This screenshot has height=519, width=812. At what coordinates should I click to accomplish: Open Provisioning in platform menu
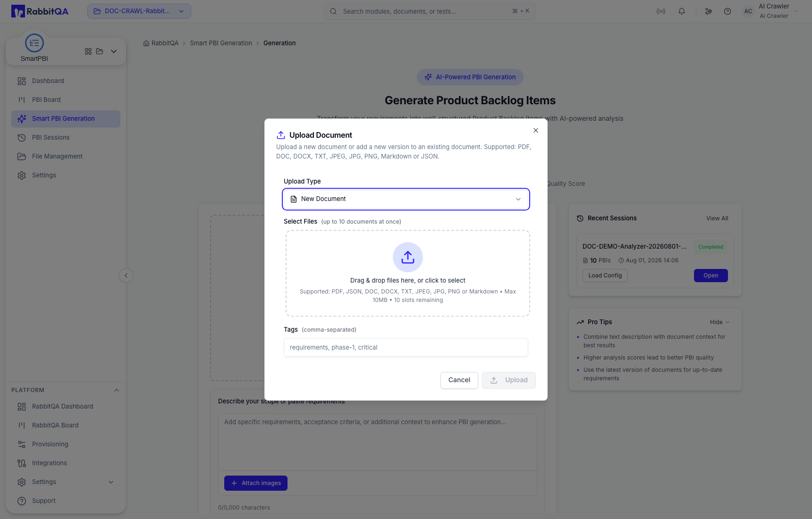pyautogui.click(x=66, y=444)
